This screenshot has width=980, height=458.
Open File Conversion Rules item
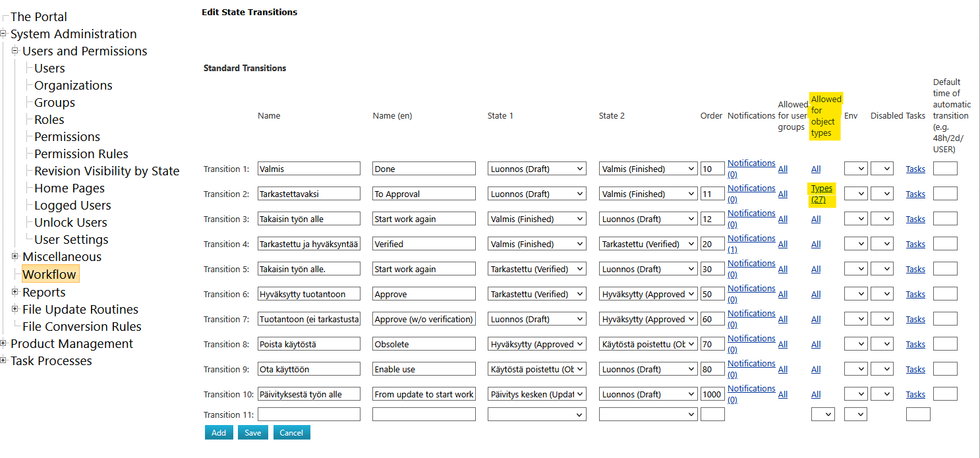pyautogui.click(x=82, y=326)
